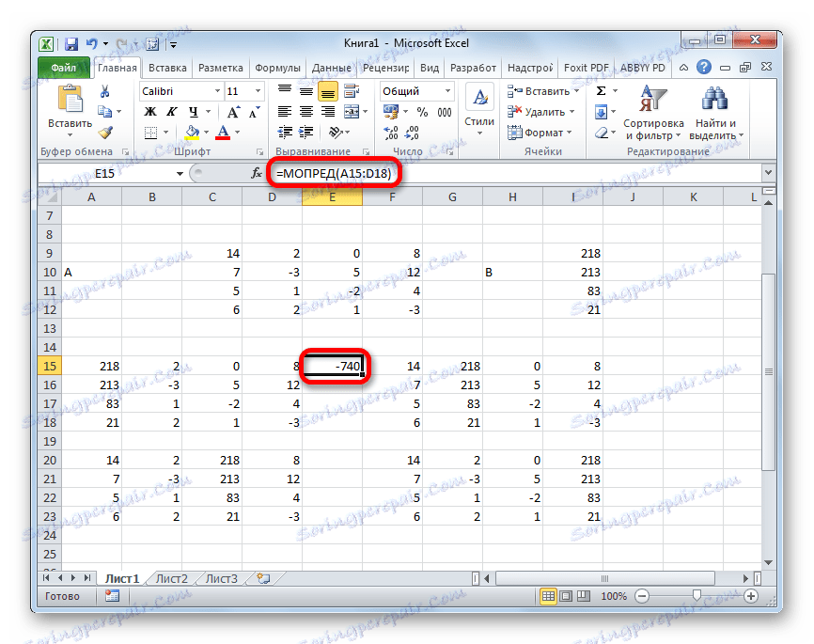The width and height of the screenshot is (814, 644).
Task: Switch to the Формулы tab
Action: [x=277, y=68]
